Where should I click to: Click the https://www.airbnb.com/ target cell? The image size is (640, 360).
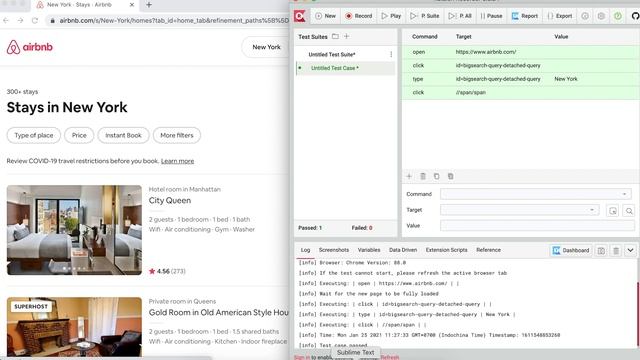coord(486,52)
